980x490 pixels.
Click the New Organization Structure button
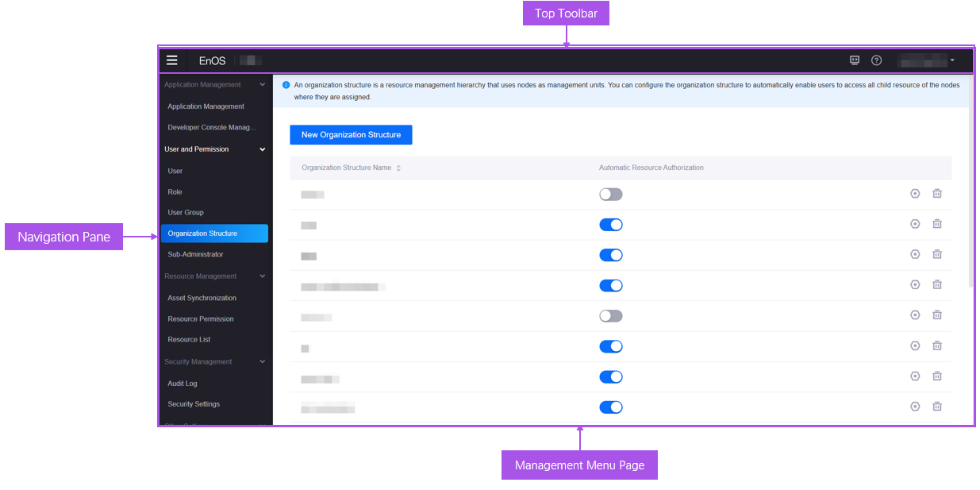pyautogui.click(x=351, y=135)
